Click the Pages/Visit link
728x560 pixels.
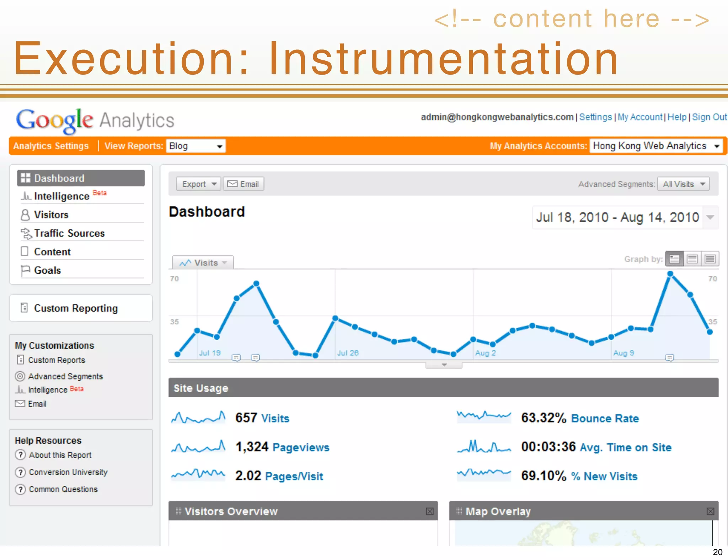[294, 476]
